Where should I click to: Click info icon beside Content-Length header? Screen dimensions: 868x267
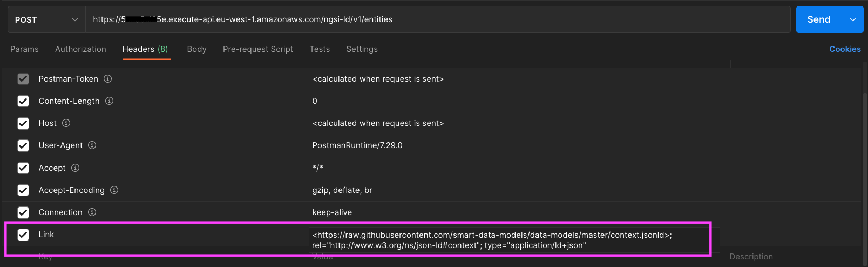[109, 101]
